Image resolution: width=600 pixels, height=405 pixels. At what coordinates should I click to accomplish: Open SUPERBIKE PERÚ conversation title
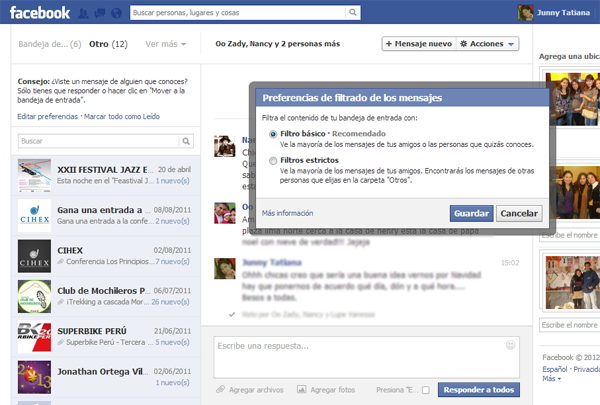[x=92, y=331]
